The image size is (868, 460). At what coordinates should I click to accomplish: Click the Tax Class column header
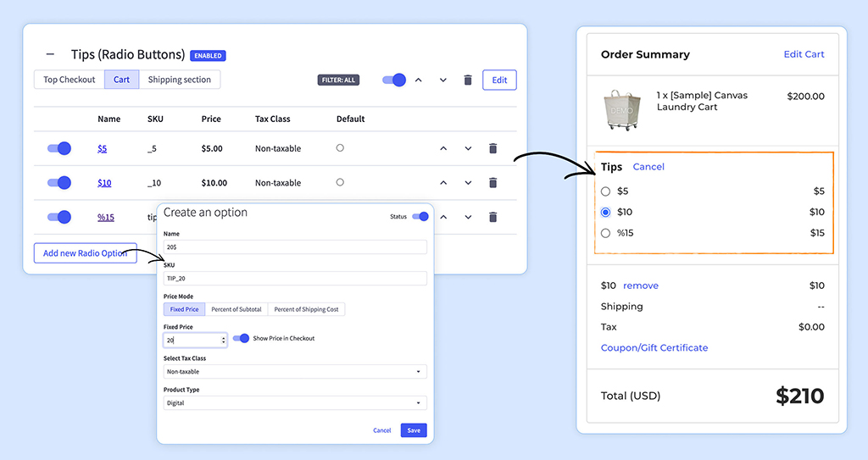(x=272, y=119)
